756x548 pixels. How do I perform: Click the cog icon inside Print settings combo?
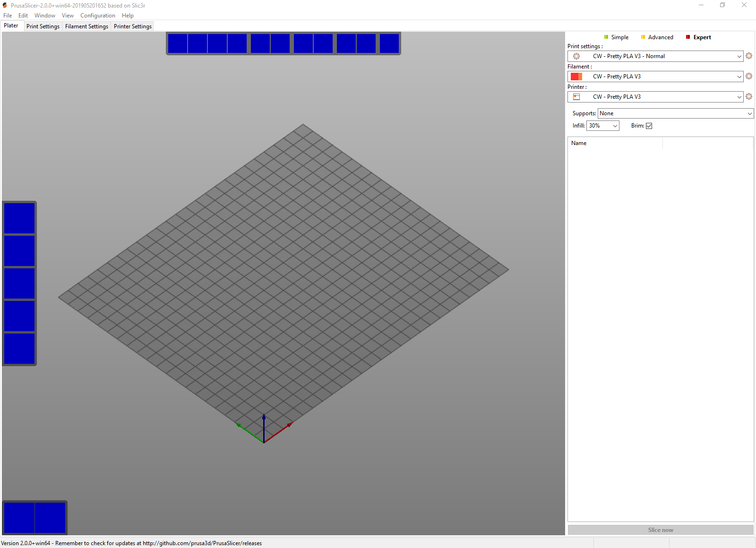tap(576, 56)
